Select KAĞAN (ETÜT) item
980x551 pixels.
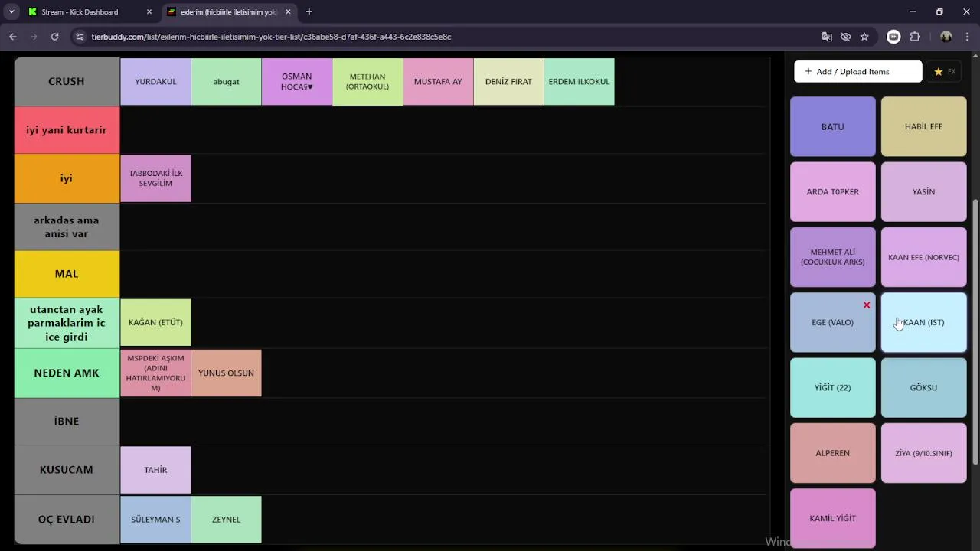pos(155,322)
